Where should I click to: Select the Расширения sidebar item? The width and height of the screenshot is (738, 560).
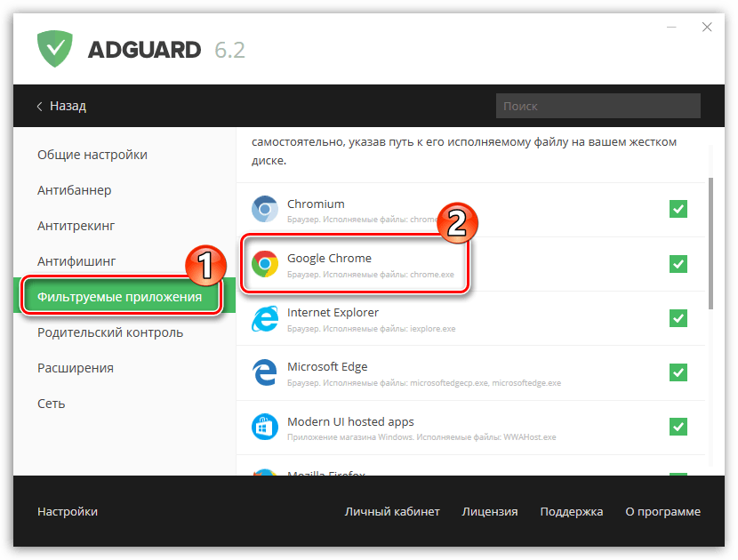coord(76,368)
